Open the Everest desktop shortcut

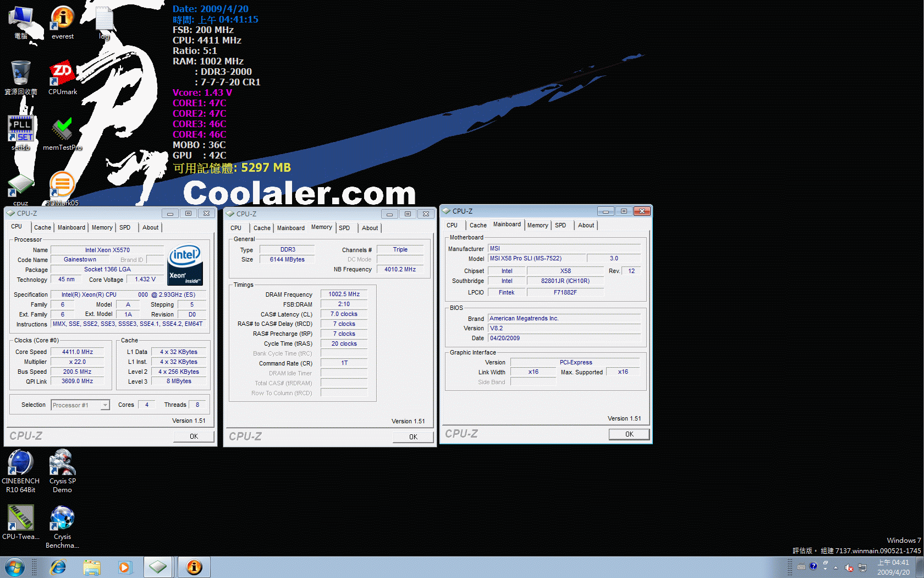point(63,23)
